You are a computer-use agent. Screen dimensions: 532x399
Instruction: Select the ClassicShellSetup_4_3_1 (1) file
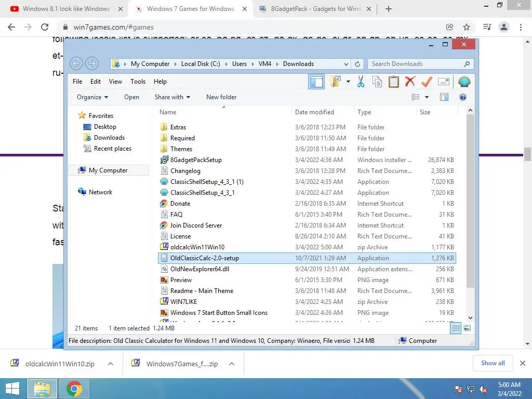[207, 181]
